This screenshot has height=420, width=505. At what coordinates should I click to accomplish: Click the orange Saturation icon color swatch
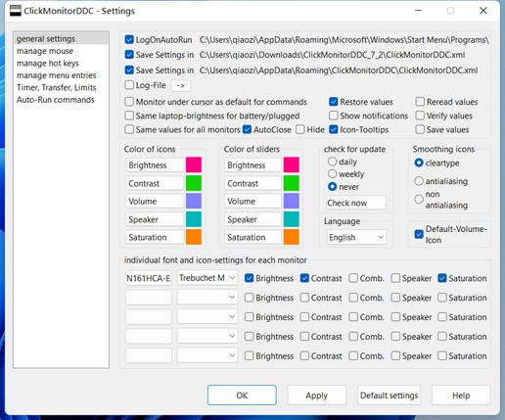(194, 237)
